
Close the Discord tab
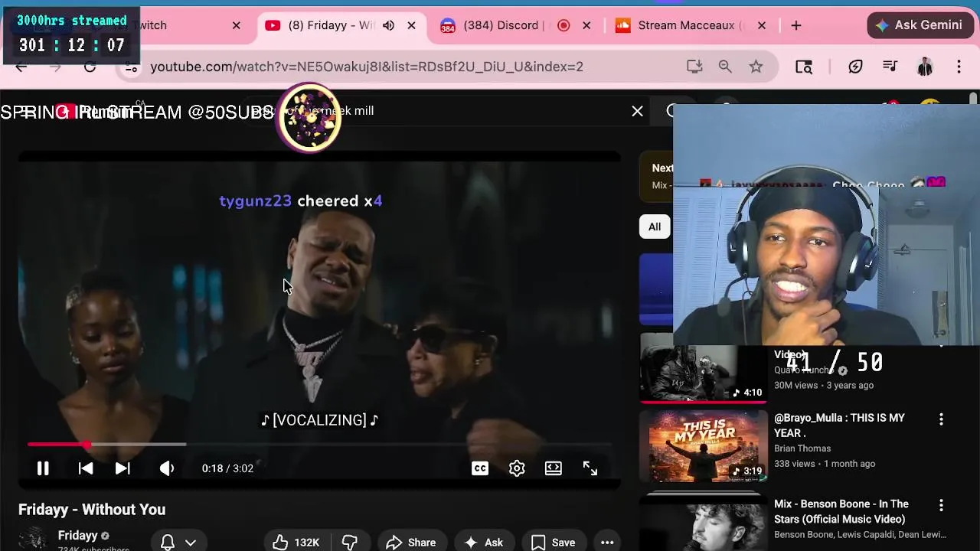586,25
